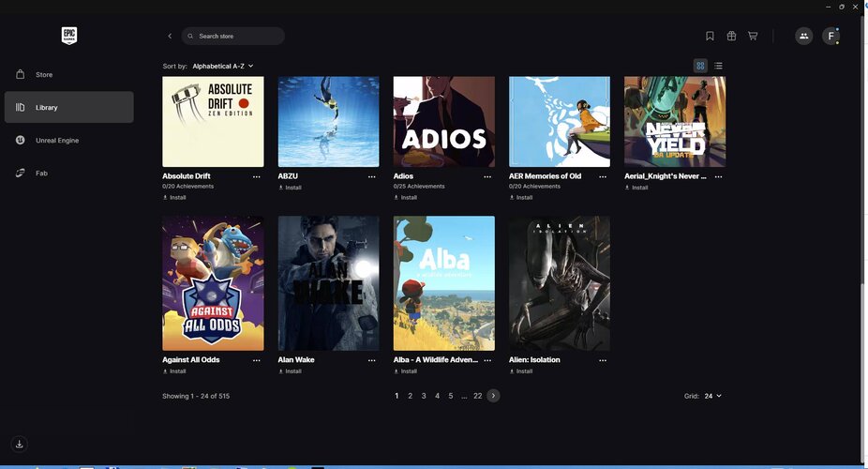Select the Alien: Isolation cover thumbnail

[x=560, y=283]
